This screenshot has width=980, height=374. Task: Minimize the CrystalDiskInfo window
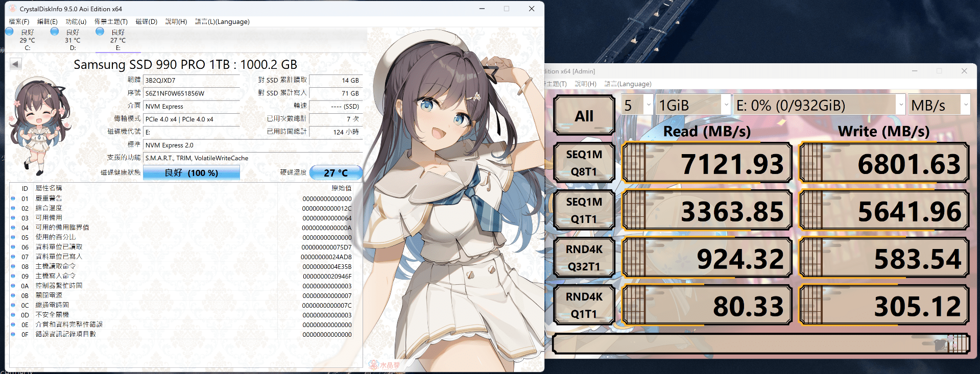[x=482, y=9]
